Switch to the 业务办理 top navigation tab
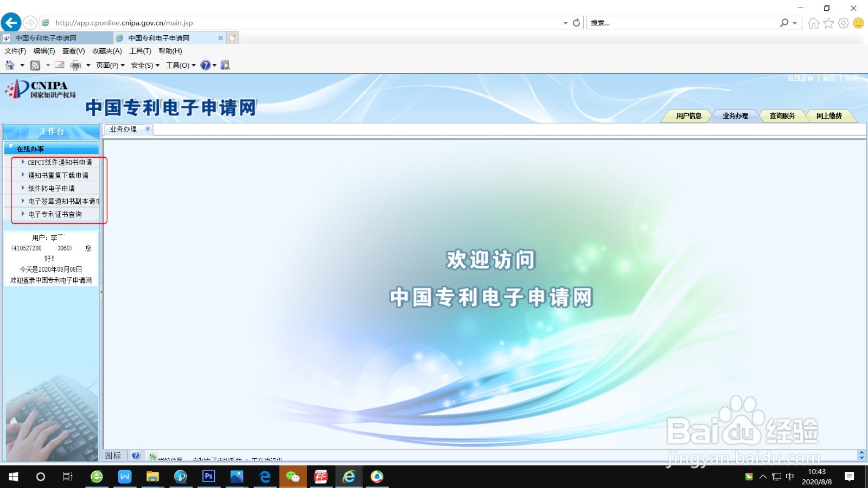This screenshot has width=868, height=488. point(735,115)
